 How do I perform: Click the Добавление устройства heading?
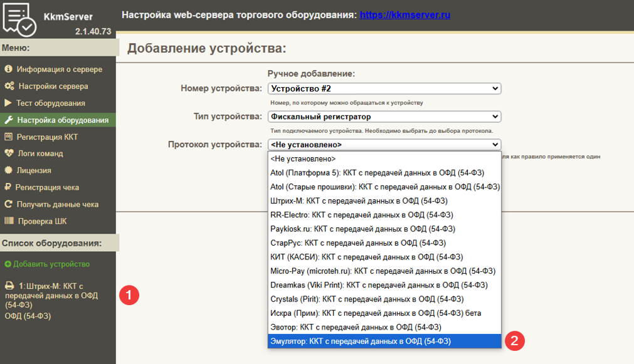click(x=206, y=48)
